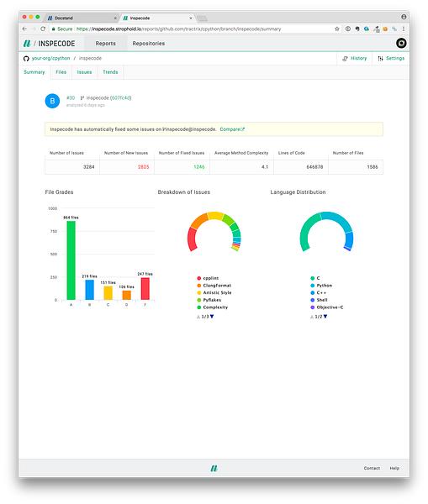The height and width of the screenshot is (504, 428).
Task: Click the external-link icon after Compare
Action: coord(243,129)
